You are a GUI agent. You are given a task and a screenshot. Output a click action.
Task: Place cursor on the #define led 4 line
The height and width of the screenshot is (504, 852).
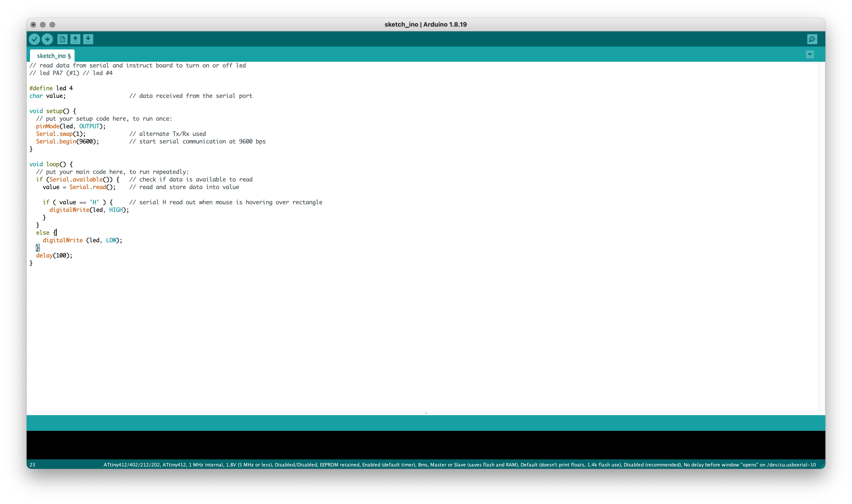click(51, 88)
